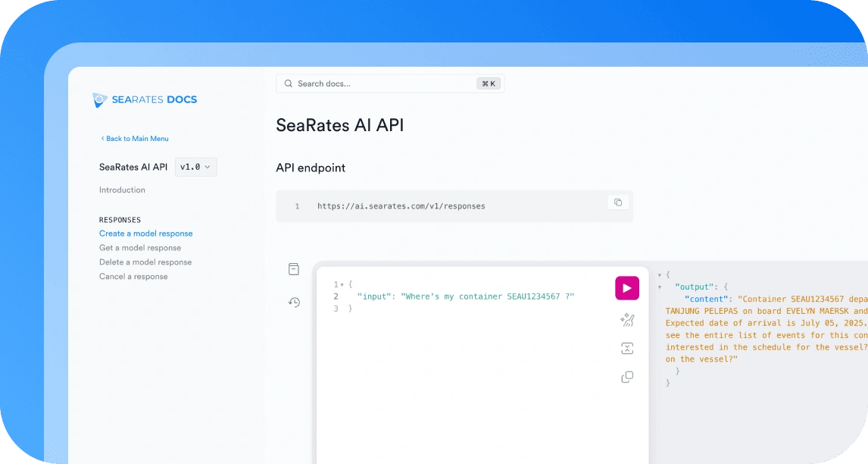
Task: Open the saved requests archive icon
Action: (294, 269)
